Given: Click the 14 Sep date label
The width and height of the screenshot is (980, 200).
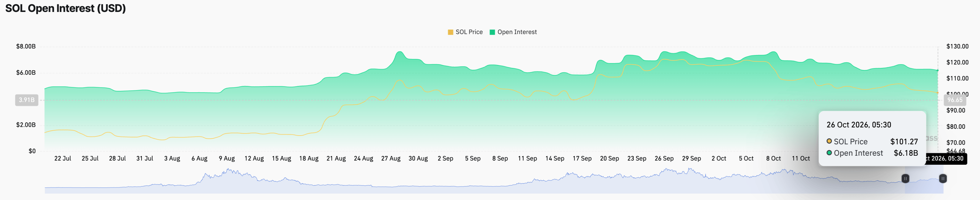Looking at the screenshot, I should coord(555,159).
